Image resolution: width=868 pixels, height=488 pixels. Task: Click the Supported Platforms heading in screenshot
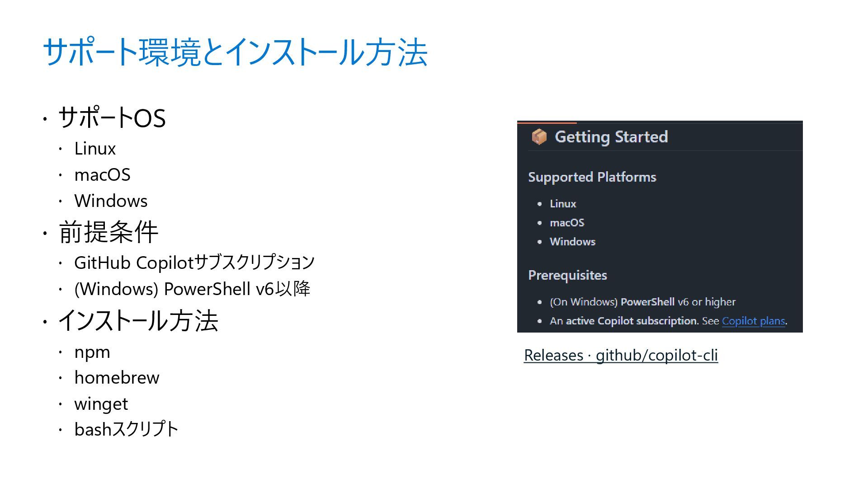[x=592, y=177]
